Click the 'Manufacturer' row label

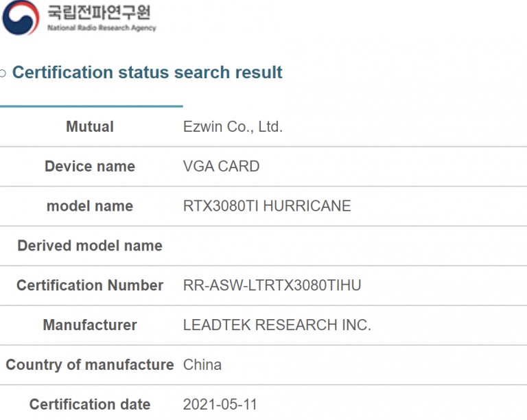tap(90, 325)
